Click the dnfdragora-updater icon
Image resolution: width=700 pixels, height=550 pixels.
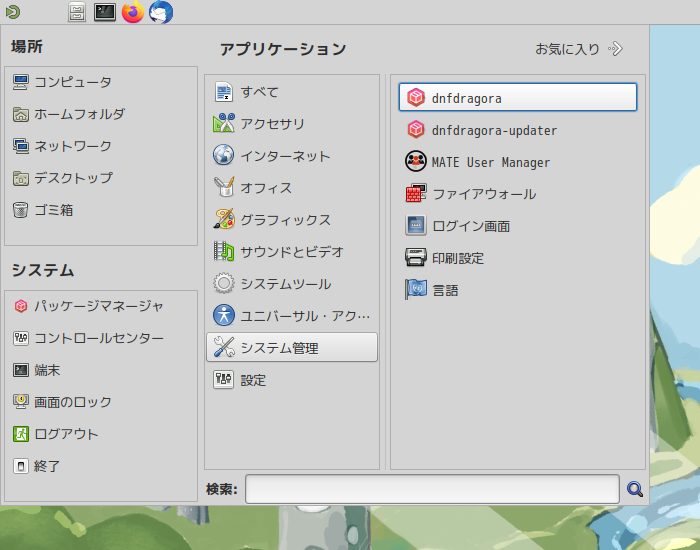pyautogui.click(x=416, y=129)
